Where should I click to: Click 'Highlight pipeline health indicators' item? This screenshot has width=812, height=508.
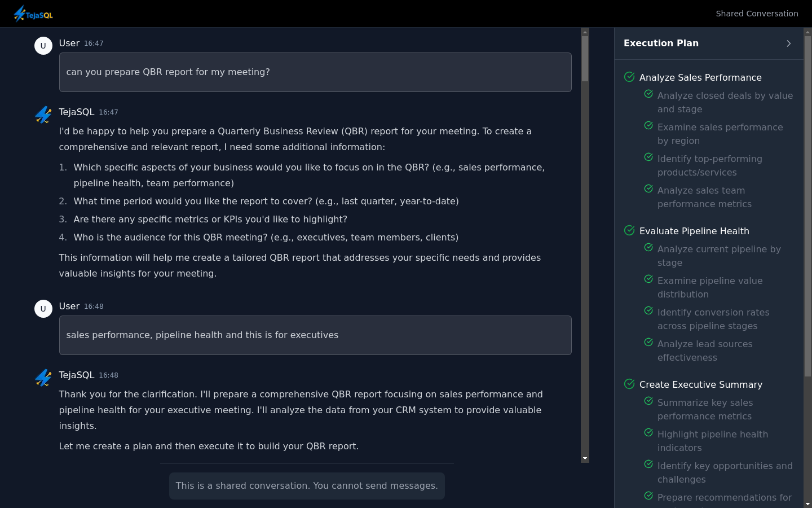point(713,441)
